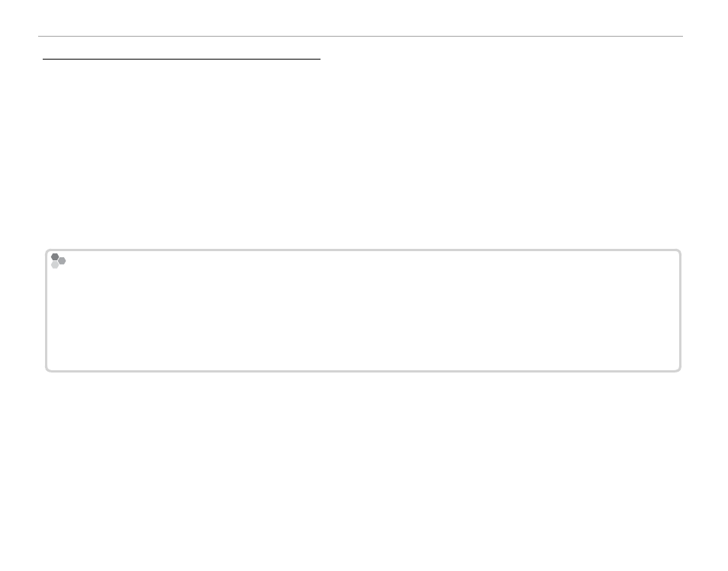
Task: Click the thin gray header rule
Action: [360, 36]
